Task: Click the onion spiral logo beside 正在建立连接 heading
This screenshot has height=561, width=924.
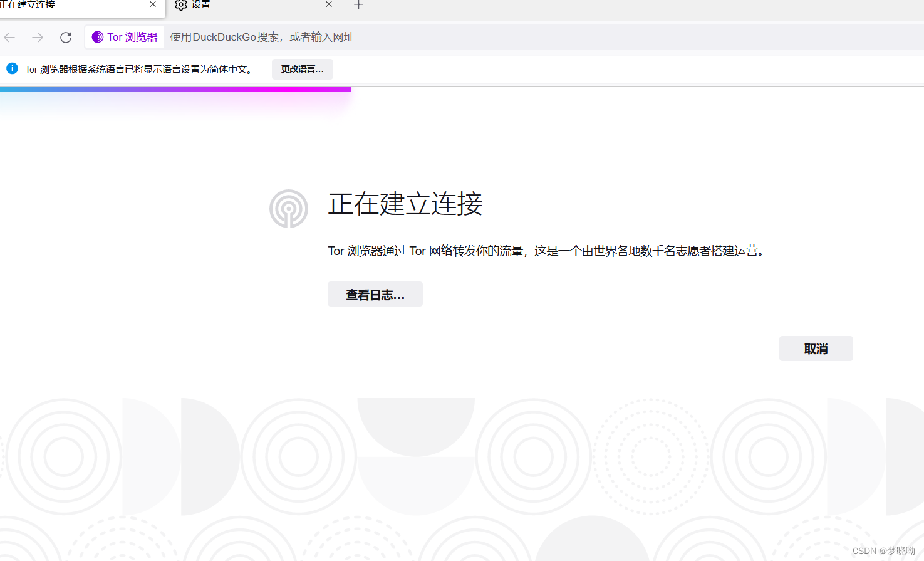Action: point(288,207)
